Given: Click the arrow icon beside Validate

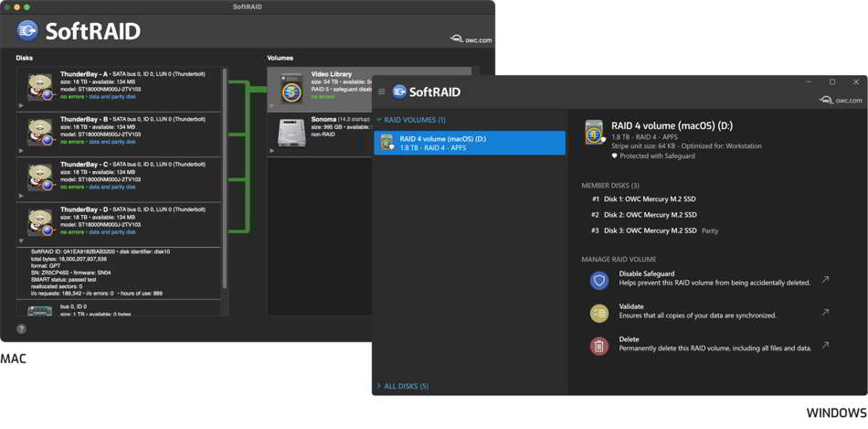Looking at the screenshot, I should point(825,313).
